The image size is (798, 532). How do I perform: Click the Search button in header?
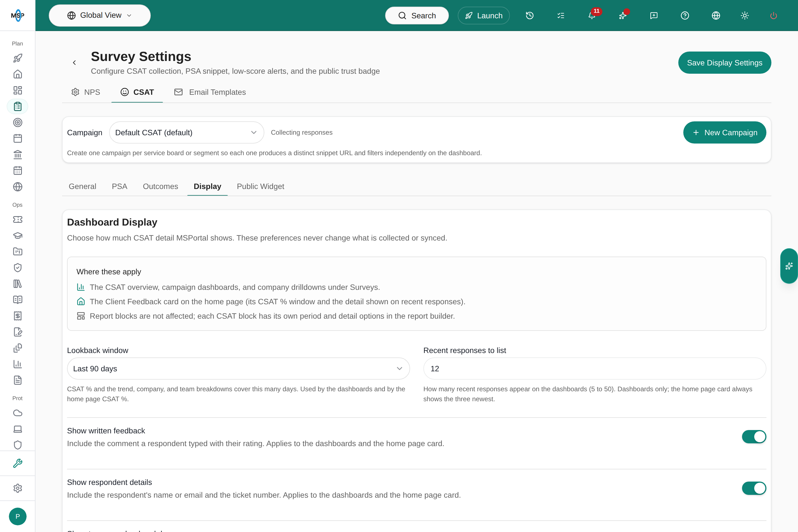(x=417, y=16)
